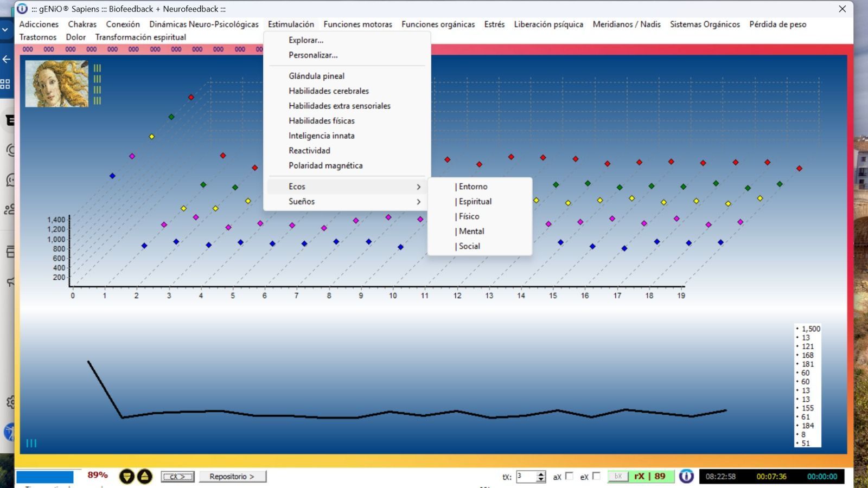Image resolution: width=868 pixels, height=488 pixels.
Task: Collapse the left sidebar chevron dropdown
Action: coord(5,29)
